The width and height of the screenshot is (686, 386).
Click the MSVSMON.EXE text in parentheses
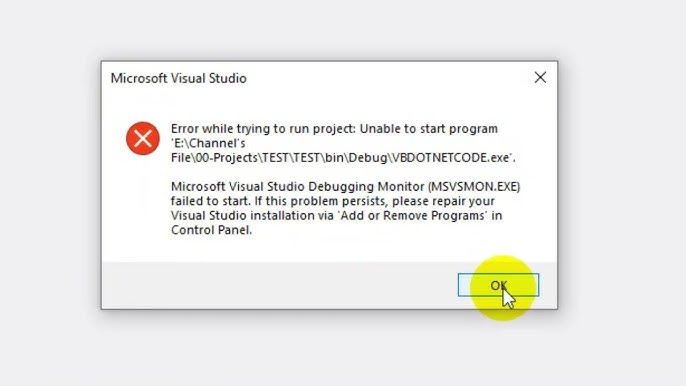click(474, 187)
